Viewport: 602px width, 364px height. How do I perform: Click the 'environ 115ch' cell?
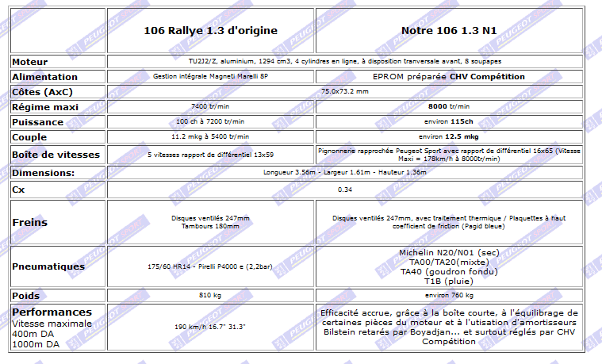click(449, 121)
